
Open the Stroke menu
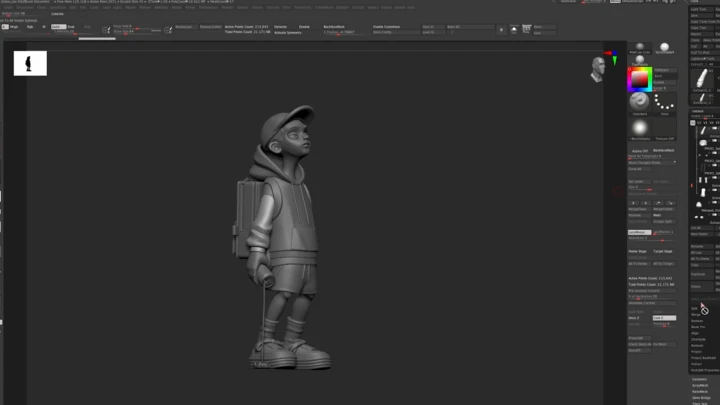(257, 7)
